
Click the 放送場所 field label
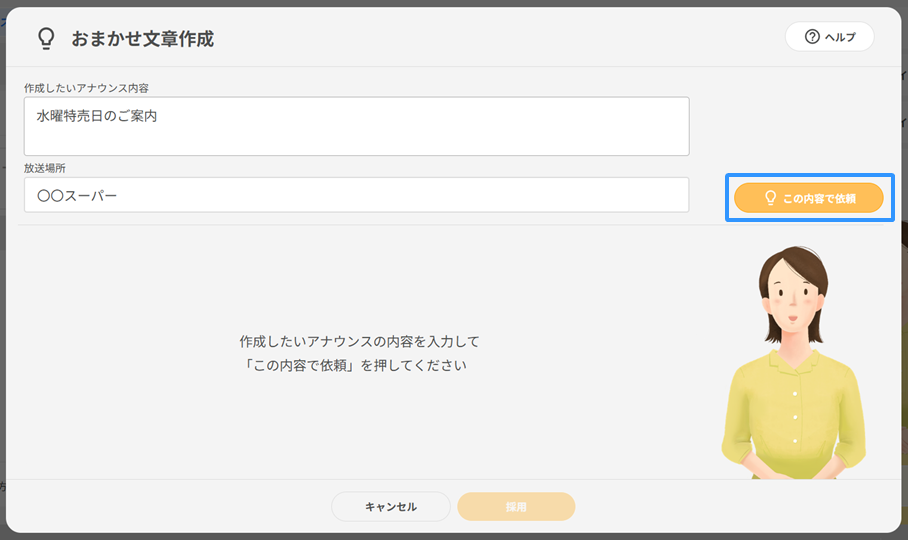click(x=44, y=169)
